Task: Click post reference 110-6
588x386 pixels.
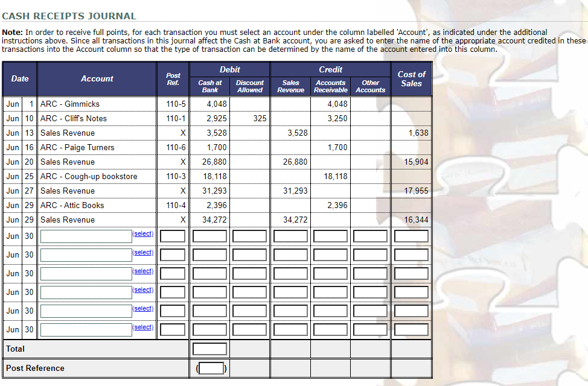Action: (176, 147)
